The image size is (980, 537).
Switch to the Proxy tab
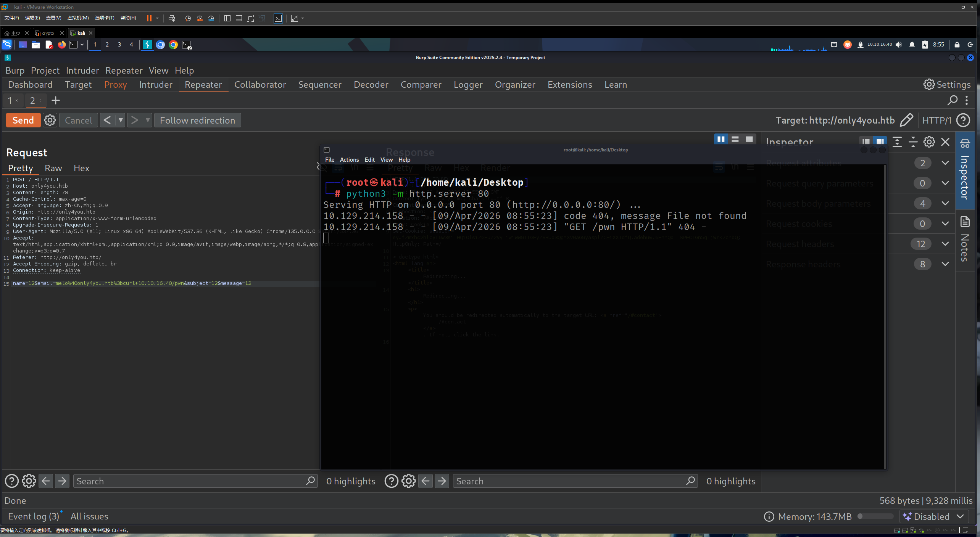click(x=116, y=85)
